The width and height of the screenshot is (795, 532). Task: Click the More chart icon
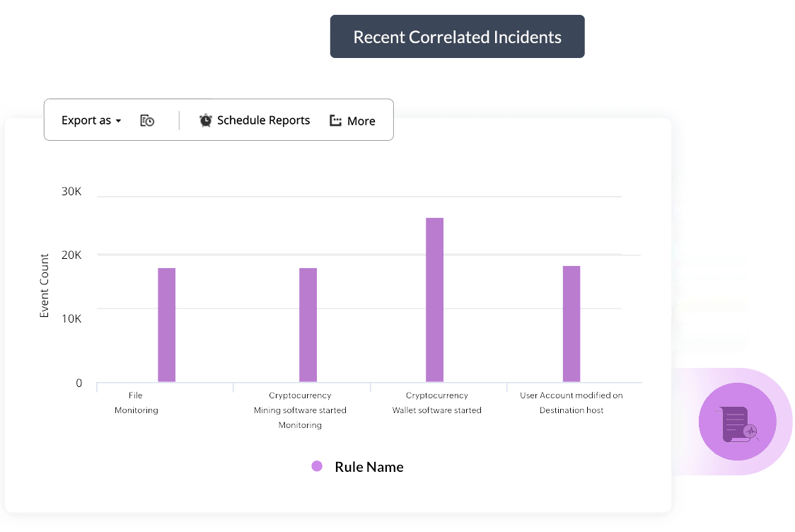point(336,121)
